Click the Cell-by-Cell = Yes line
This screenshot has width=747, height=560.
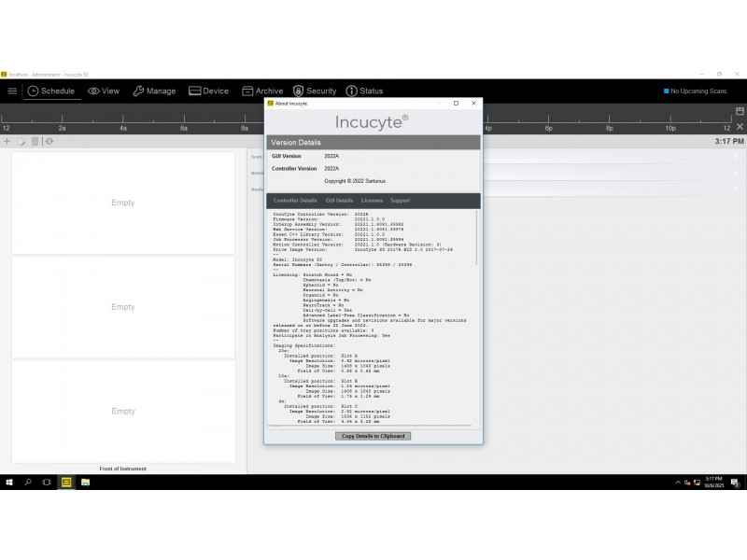coord(328,311)
